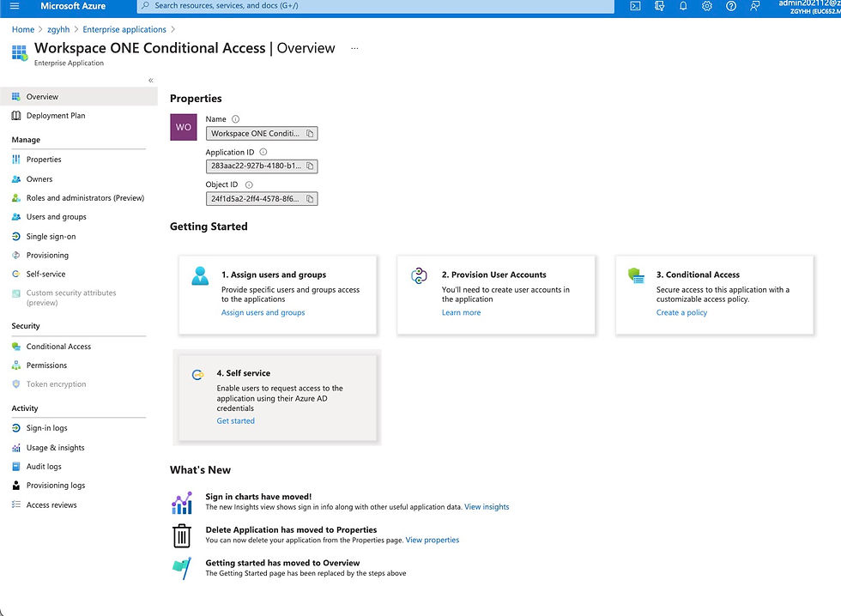Copy the Application ID value
The height and width of the screenshot is (616, 841).
[x=310, y=166]
